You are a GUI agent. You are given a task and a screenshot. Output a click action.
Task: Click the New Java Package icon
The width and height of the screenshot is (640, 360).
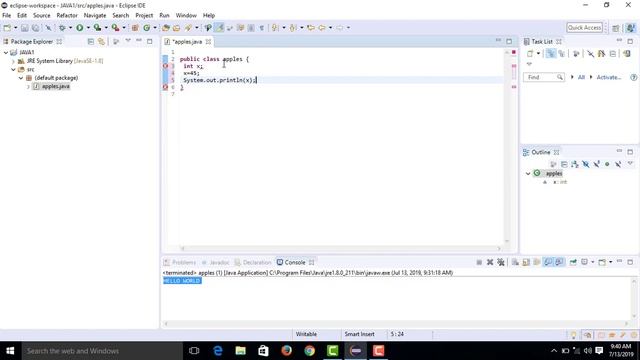pyautogui.click(x=135, y=28)
